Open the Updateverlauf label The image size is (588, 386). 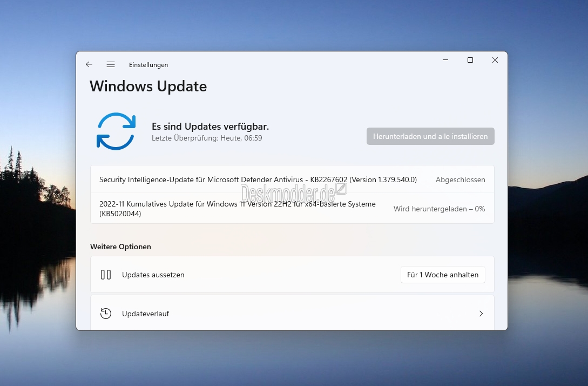145,314
